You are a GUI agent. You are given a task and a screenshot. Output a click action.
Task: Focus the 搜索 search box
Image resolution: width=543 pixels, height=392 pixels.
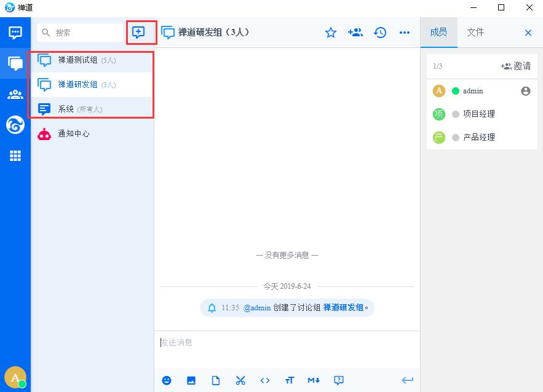80,33
